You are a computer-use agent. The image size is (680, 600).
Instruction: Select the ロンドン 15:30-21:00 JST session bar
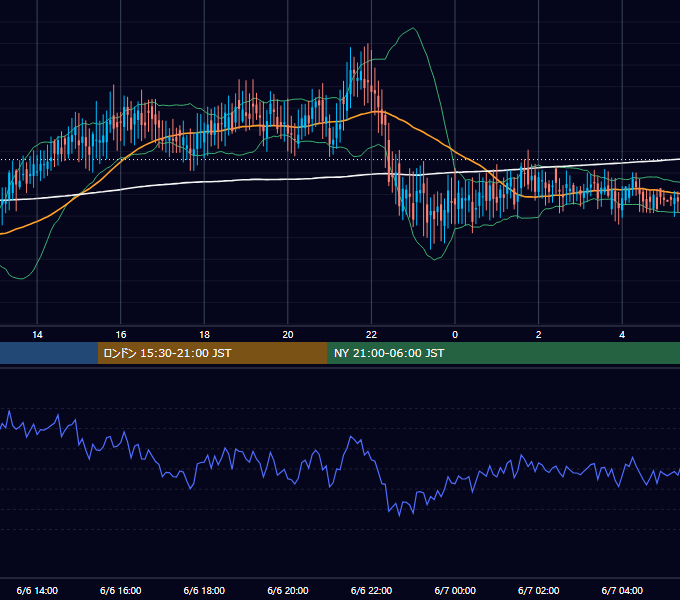pyautogui.click(x=212, y=353)
